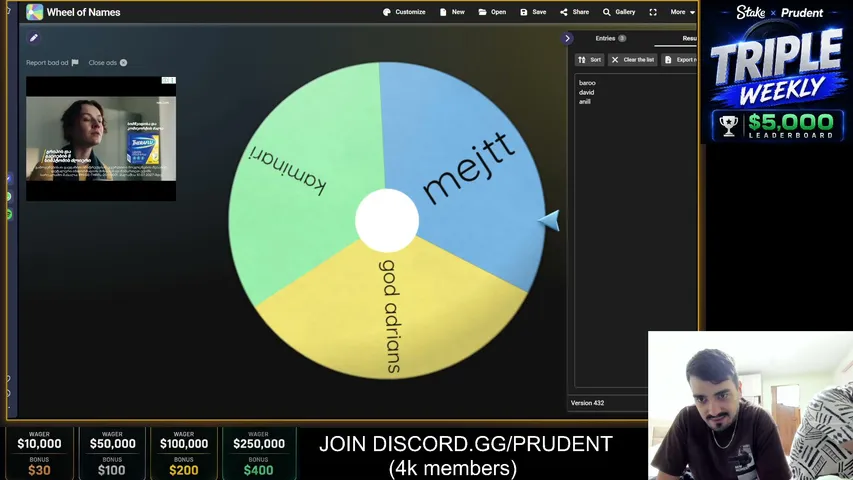This screenshot has height=480, width=853.
Task: Share the wheel
Action: (574, 12)
